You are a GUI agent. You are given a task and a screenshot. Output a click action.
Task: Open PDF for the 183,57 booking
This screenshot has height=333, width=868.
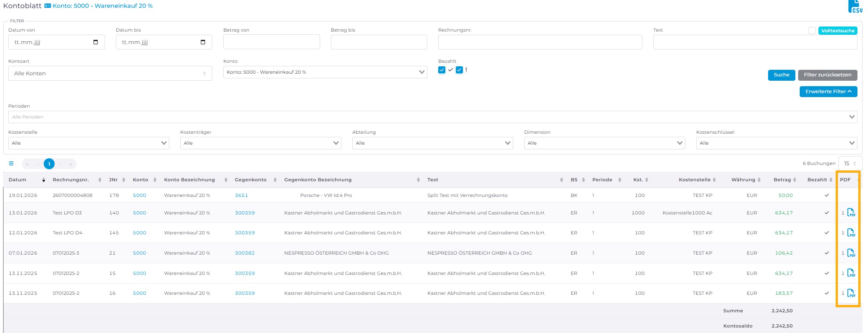pyautogui.click(x=851, y=293)
